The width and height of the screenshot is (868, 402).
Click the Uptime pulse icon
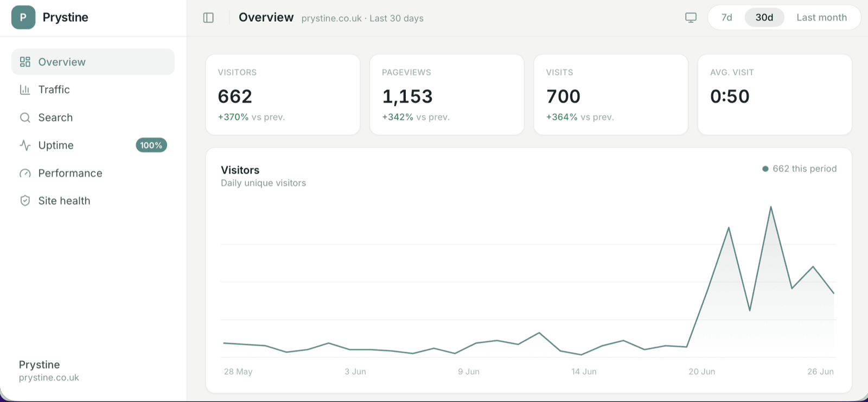[x=25, y=145]
